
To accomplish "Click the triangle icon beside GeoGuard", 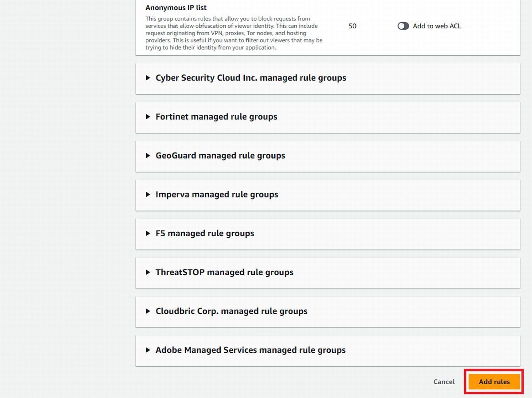I will coord(148,156).
